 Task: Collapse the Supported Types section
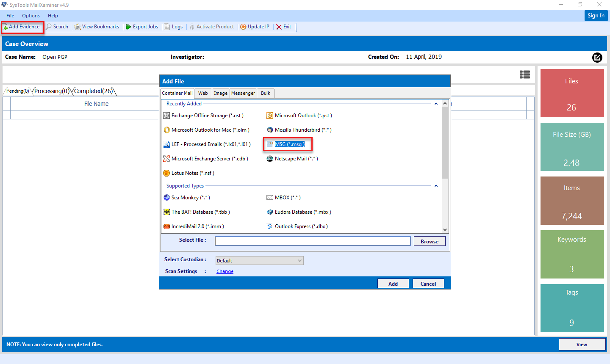[436, 186]
